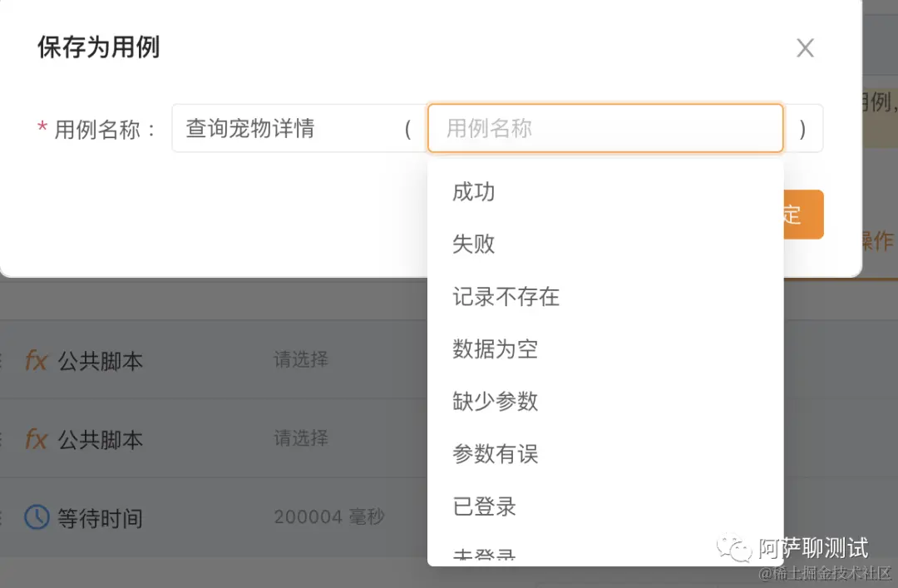Select the 缺少参数 option
The image size is (898, 588).
point(495,402)
